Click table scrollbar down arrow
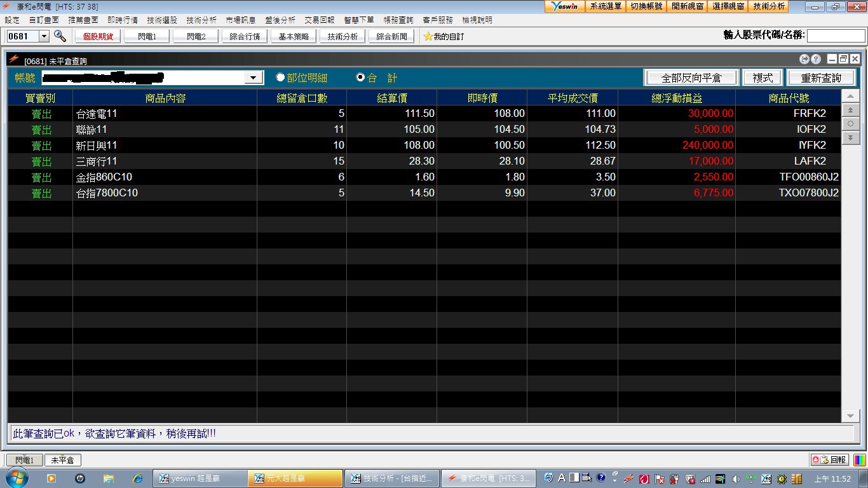 click(x=850, y=416)
